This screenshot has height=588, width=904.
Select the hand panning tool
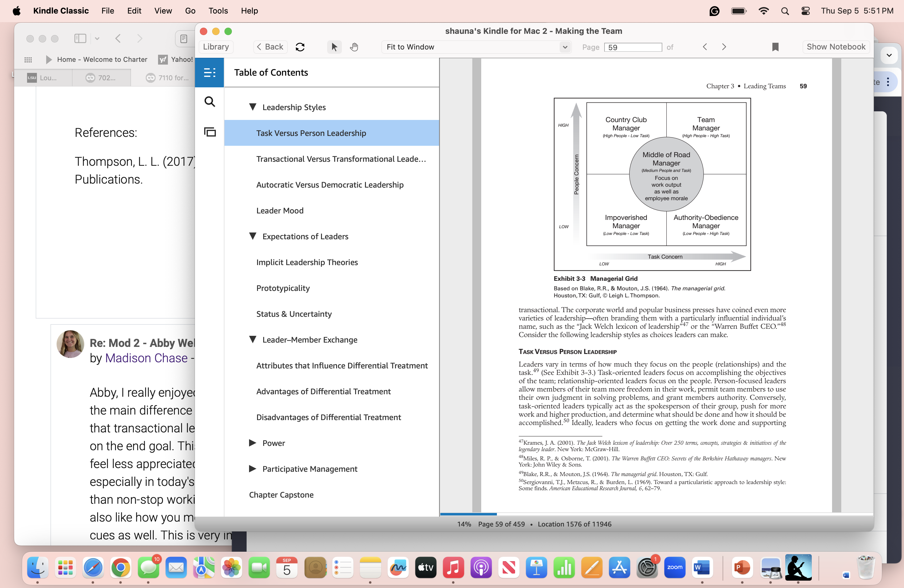point(354,47)
